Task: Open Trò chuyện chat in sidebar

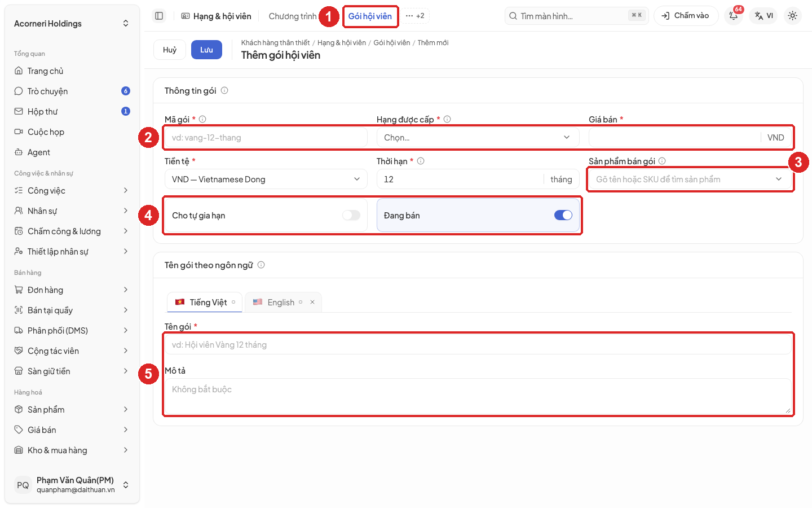Action: coord(72,91)
